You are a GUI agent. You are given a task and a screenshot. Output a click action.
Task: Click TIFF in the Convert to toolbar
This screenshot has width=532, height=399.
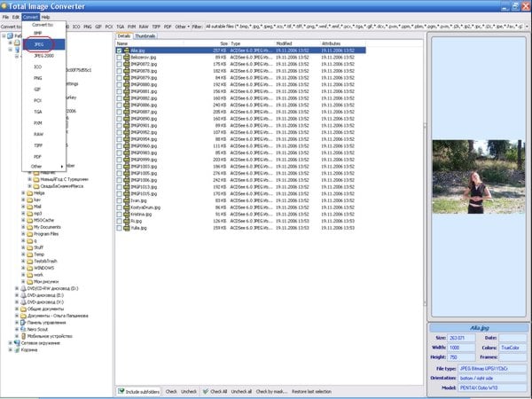coord(156,27)
